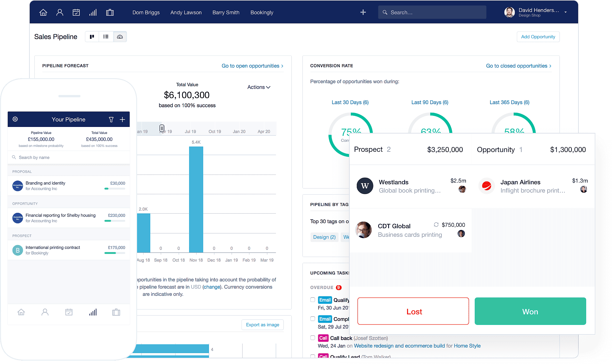Click progress bar under £175,000 International printing contract
This screenshot has height=364, width=613.
click(x=115, y=253)
